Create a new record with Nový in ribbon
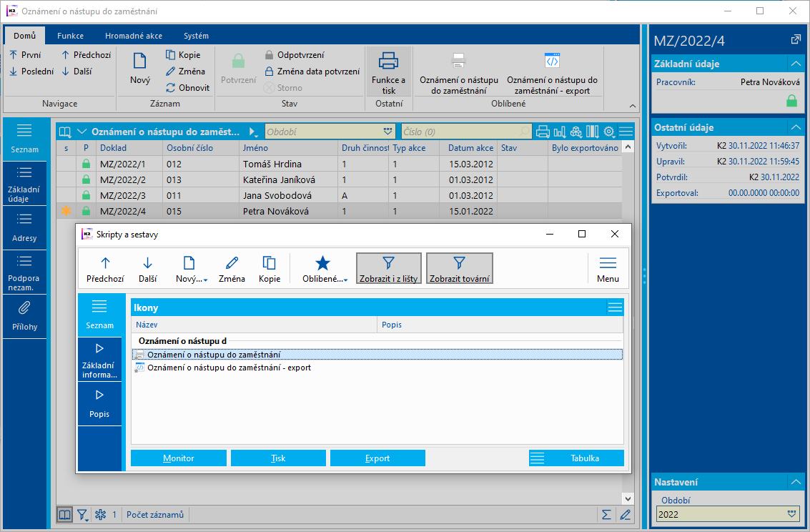The image size is (810, 532). click(x=140, y=68)
